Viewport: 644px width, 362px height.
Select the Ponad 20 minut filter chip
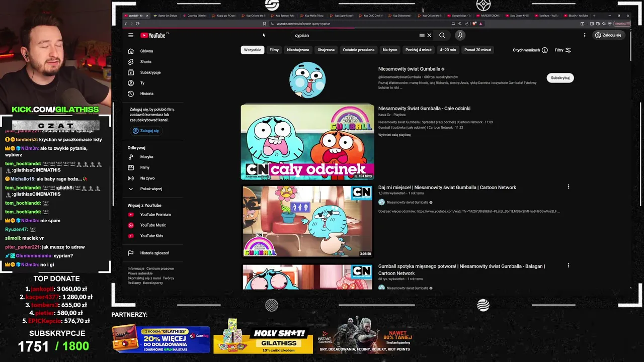(477, 50)
